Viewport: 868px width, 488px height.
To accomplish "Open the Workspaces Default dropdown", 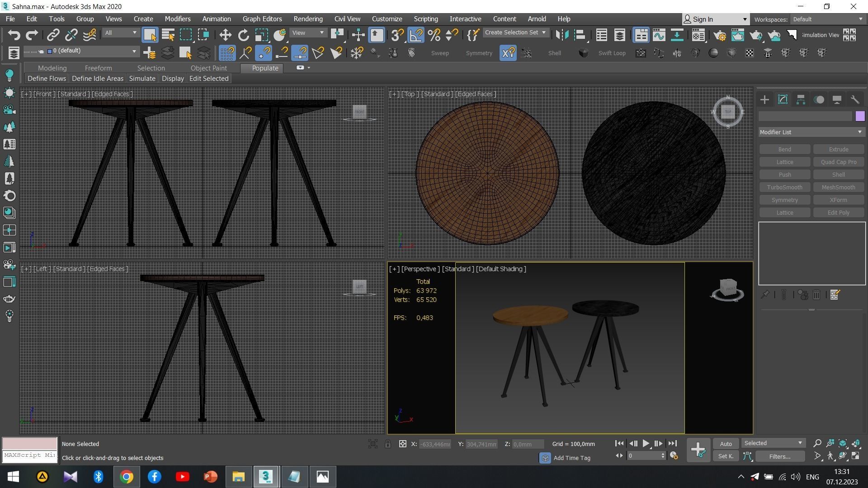I will (x=827, y=19).
